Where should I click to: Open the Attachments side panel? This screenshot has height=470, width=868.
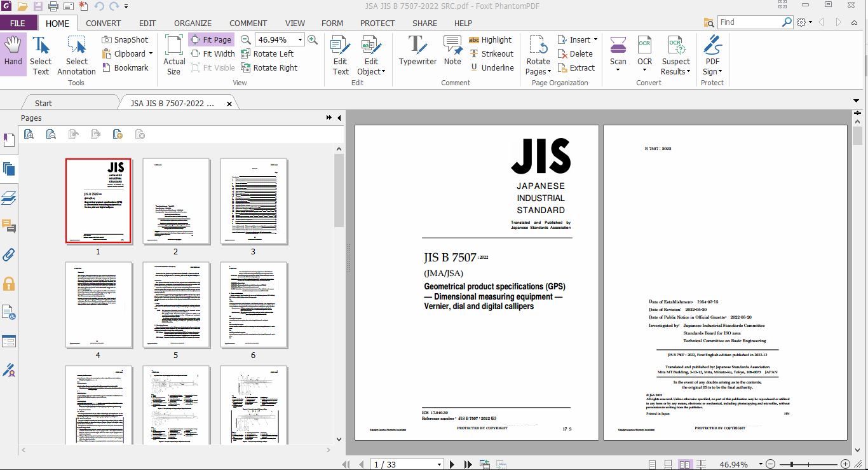pyautogui.click(x=9, y=255)
